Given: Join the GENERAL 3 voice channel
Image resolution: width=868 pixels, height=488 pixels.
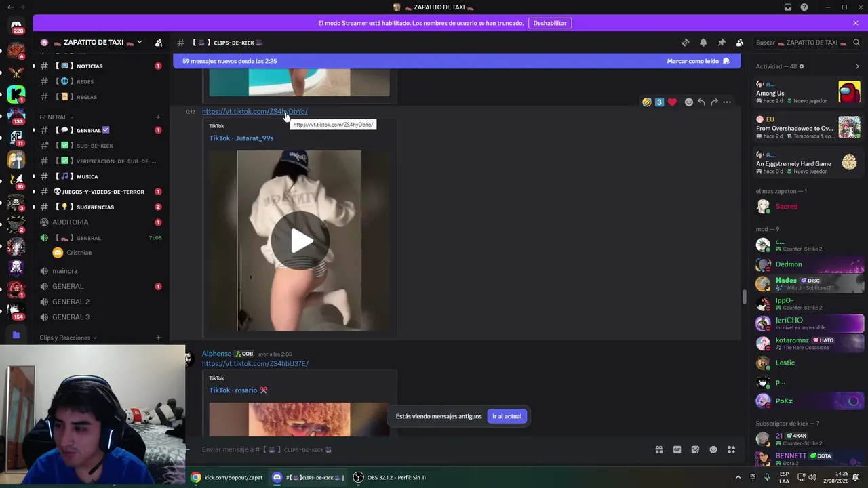Looking at the screenshot, I should [100, 317].
